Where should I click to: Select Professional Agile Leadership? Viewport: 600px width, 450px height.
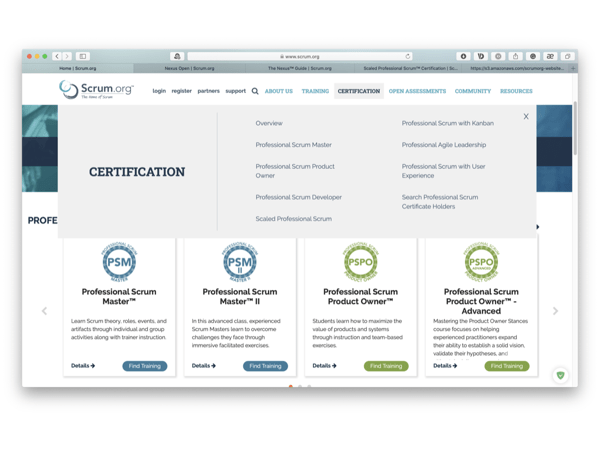click(x=444, y=145)
